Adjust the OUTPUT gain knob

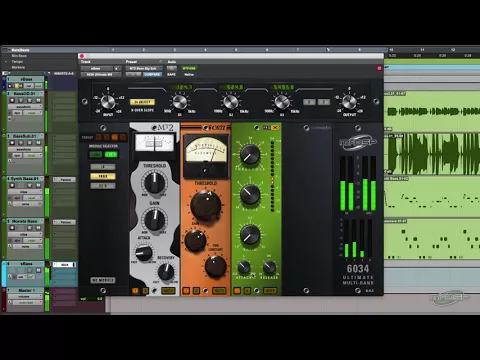click(349, 101)
